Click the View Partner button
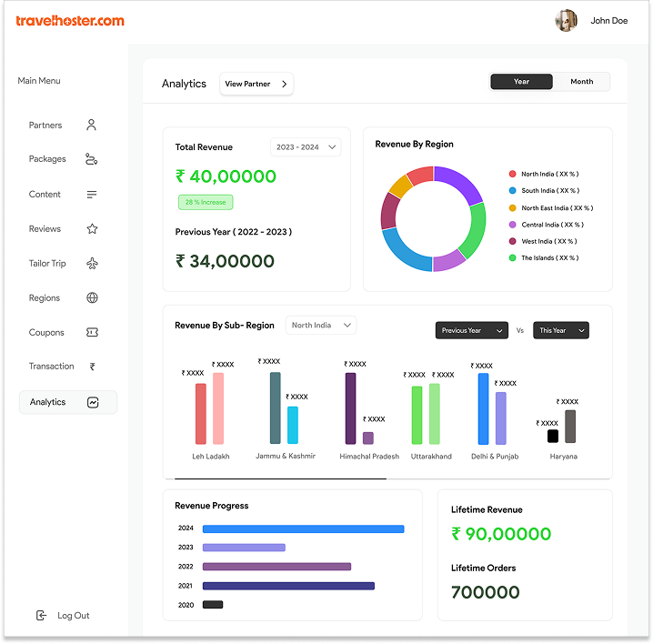Screen dimensions: 653x644 pyautogui.click(x=256, y=84)
